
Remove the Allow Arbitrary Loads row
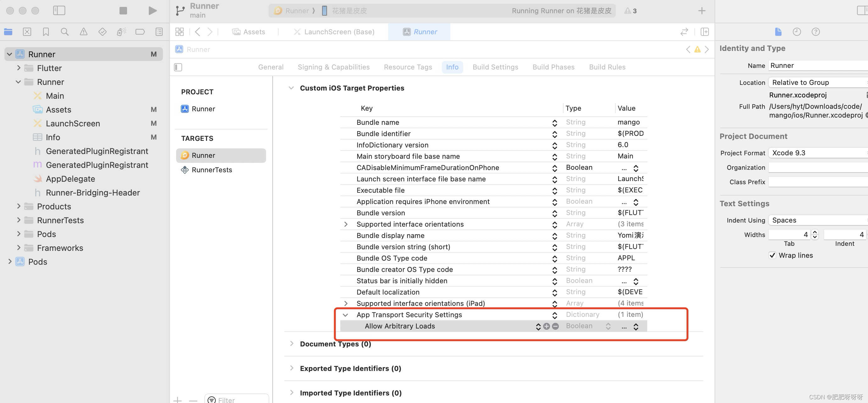pyautogui.click(x=555, y=326)
